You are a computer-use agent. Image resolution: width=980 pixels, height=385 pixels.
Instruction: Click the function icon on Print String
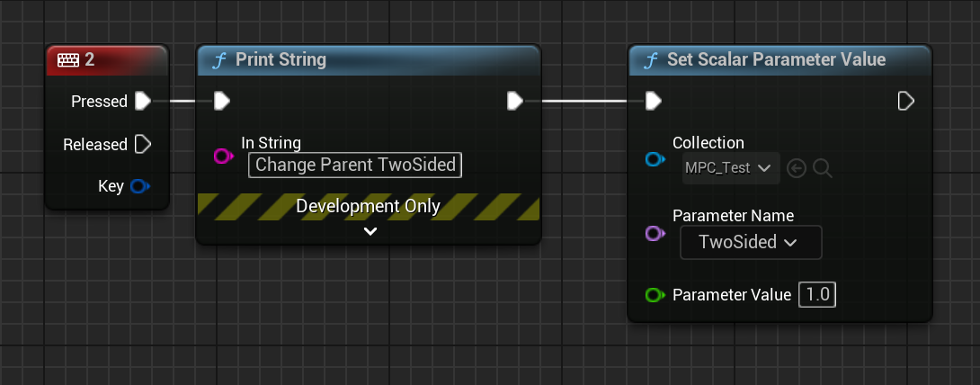pyautogui.click(x=218, y=60)
